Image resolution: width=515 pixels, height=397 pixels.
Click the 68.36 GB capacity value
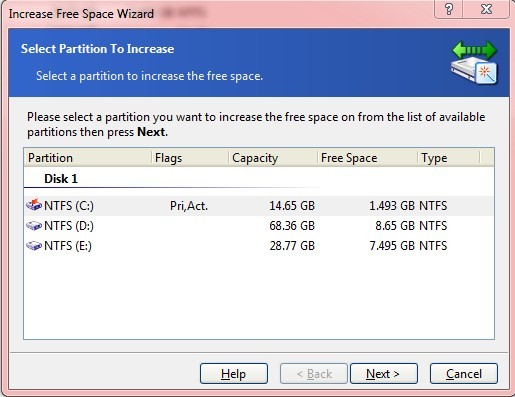pos(292,226)
